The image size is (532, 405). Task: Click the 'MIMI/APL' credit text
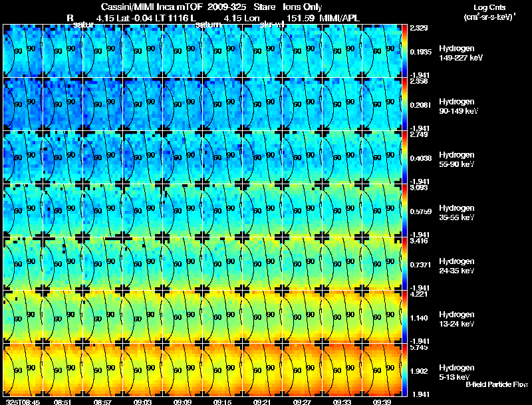[x=339, y=18]
